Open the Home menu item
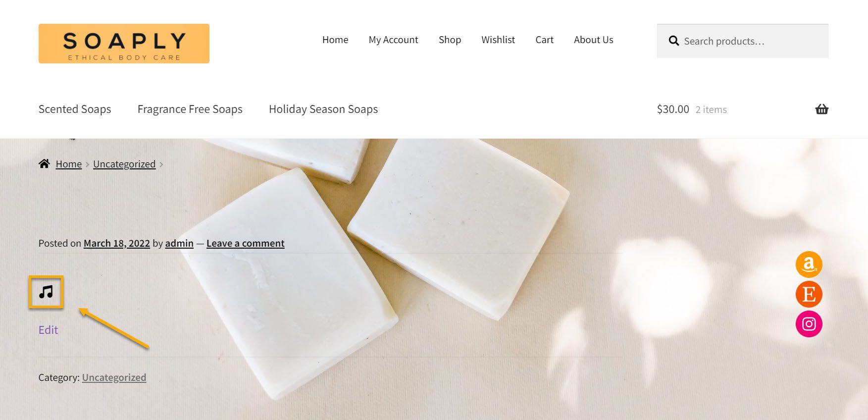 [x=335, y=40]
